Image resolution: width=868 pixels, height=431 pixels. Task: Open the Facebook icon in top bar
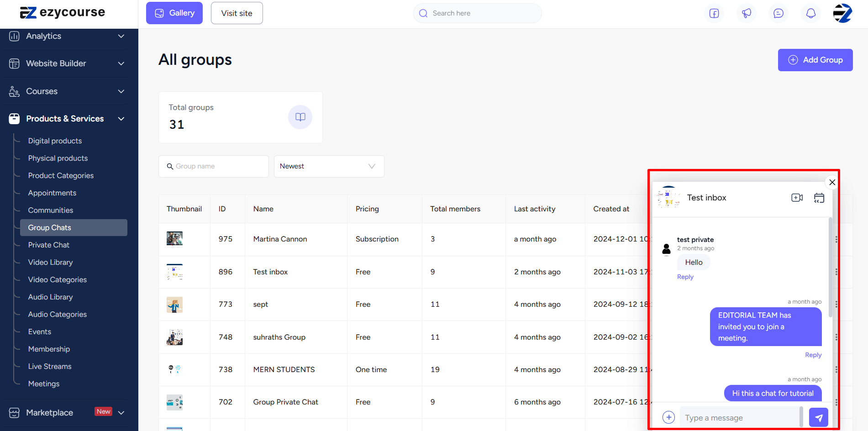point(714,13)
